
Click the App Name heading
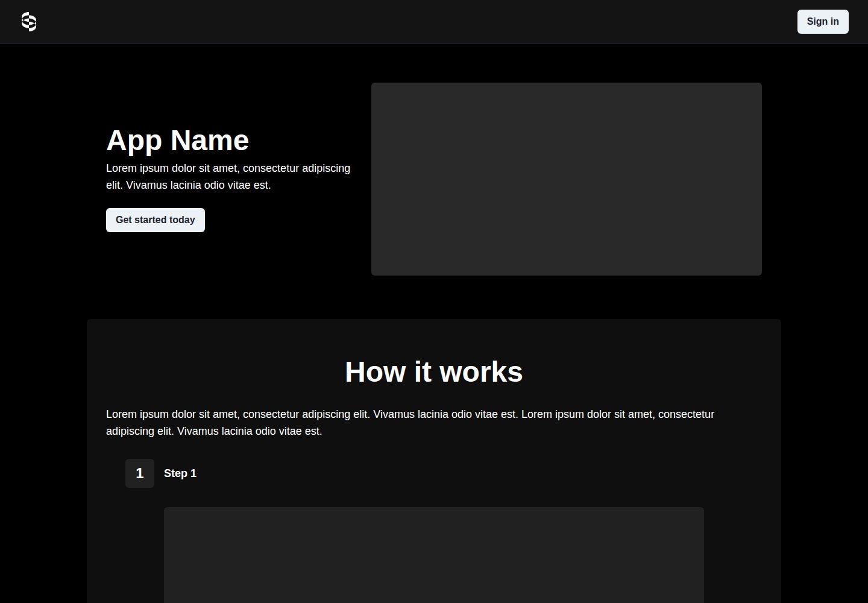[x=177, y=140]
